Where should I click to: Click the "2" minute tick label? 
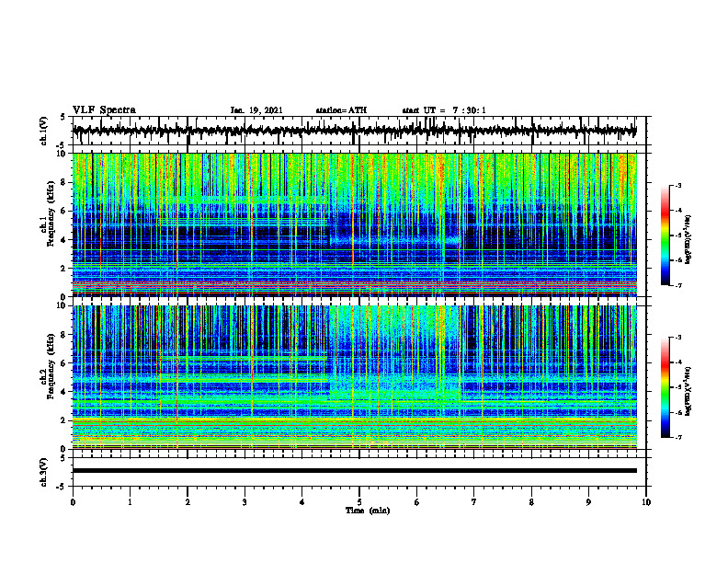coord(188,502)
